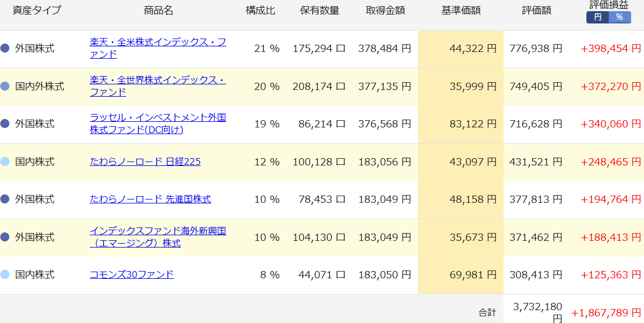Select base price 44,322 円
644x323 pixels.
tap(473, 49)
